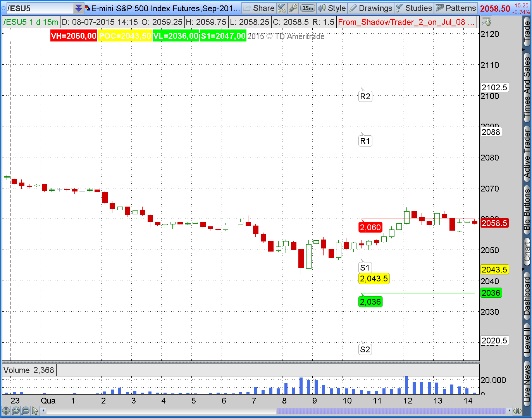
Task: Open chart settings wrench icon
Action: point(293,8)
